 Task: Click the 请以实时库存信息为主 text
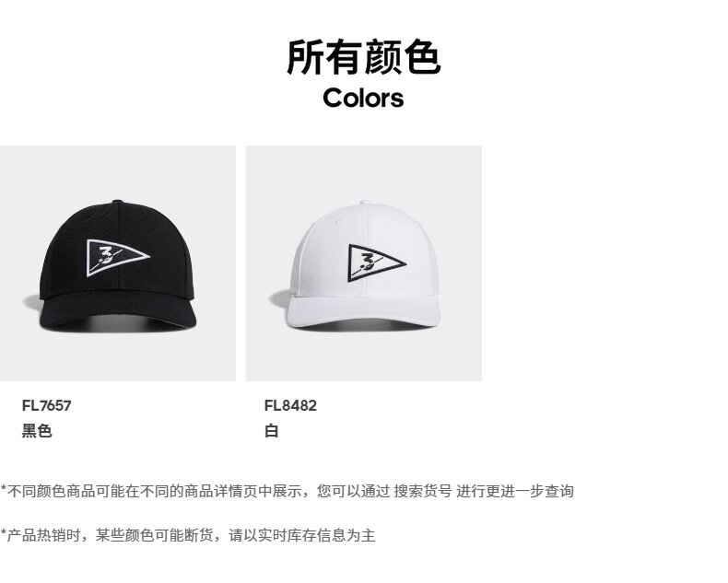[x=301, y=535]
